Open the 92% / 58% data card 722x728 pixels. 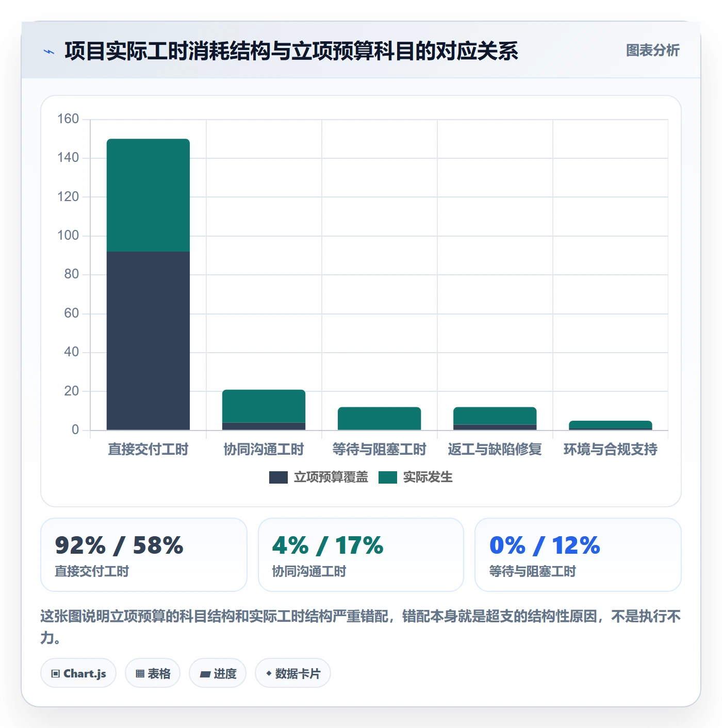pyautogui.click(x=144, y=555)
